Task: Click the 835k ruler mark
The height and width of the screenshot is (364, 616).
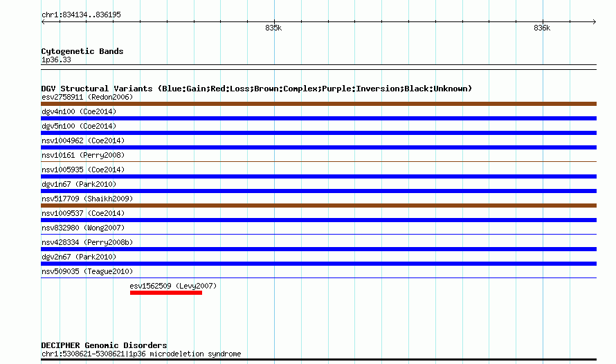Action: click(x=273, y=28)
